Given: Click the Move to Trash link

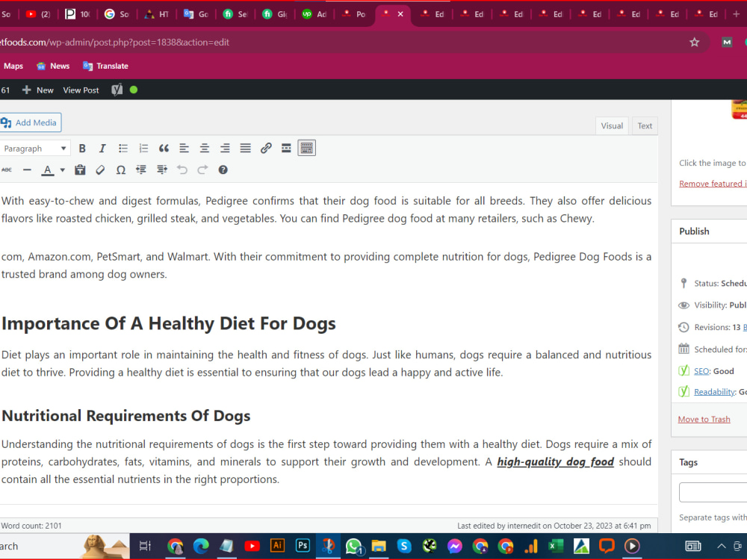Looking at the screenshot, I should [x=704, y=420].
